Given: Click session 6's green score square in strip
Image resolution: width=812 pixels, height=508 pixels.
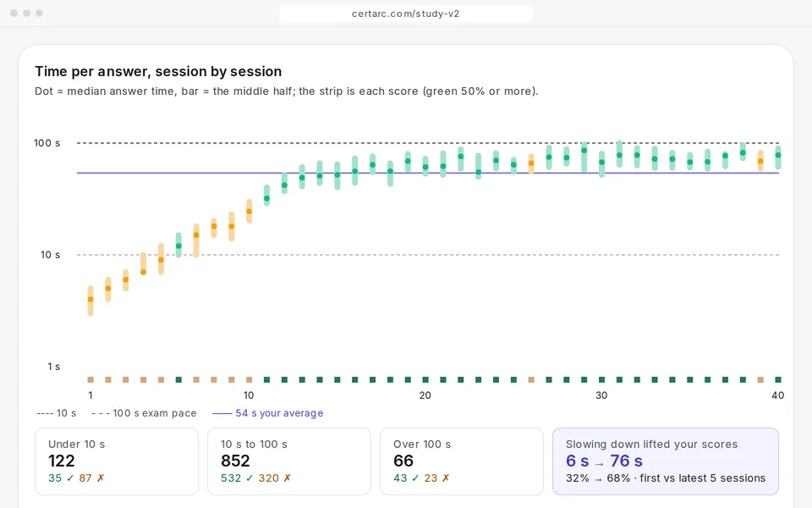Looking at the screenshot, I should point(178,380).
